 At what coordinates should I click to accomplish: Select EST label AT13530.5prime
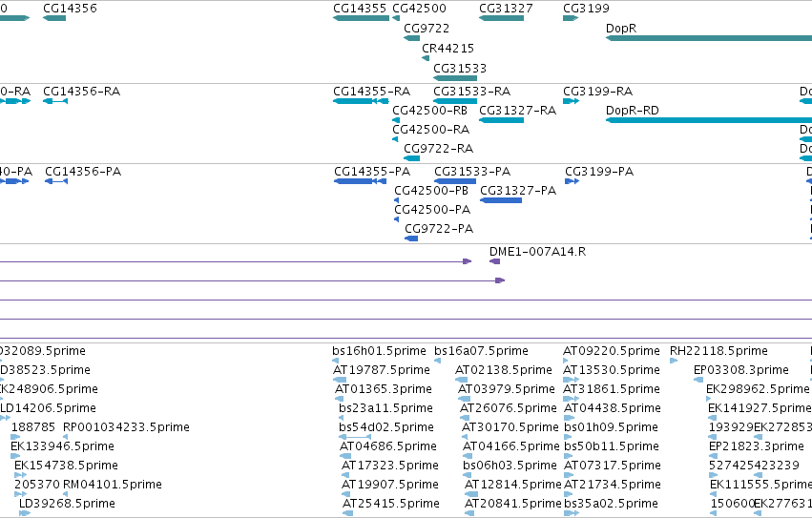click(x=612, y=370)
